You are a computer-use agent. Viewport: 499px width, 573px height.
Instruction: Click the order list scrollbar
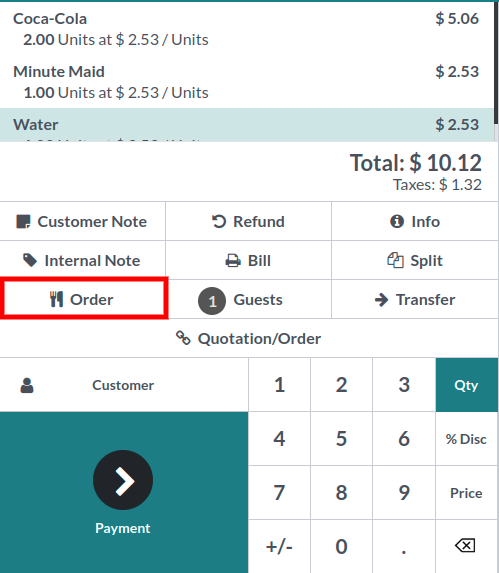(x=496, y=62)
